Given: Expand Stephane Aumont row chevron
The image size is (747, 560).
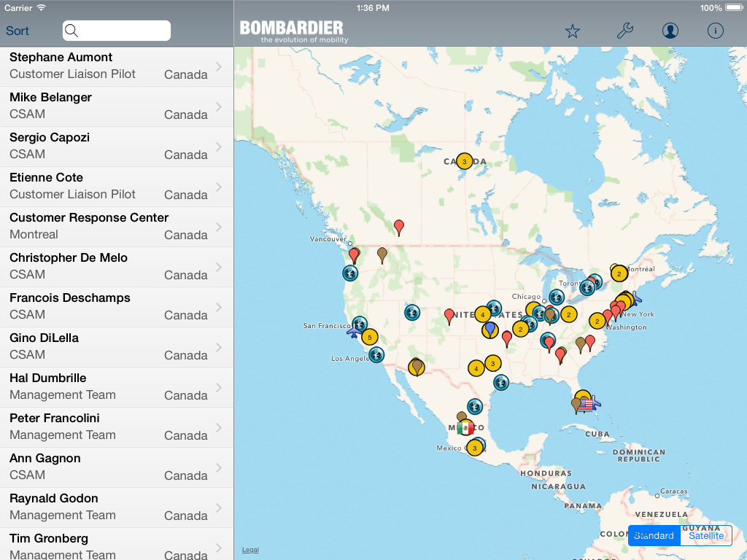Looking at the screenshot, I should (219, 66).
